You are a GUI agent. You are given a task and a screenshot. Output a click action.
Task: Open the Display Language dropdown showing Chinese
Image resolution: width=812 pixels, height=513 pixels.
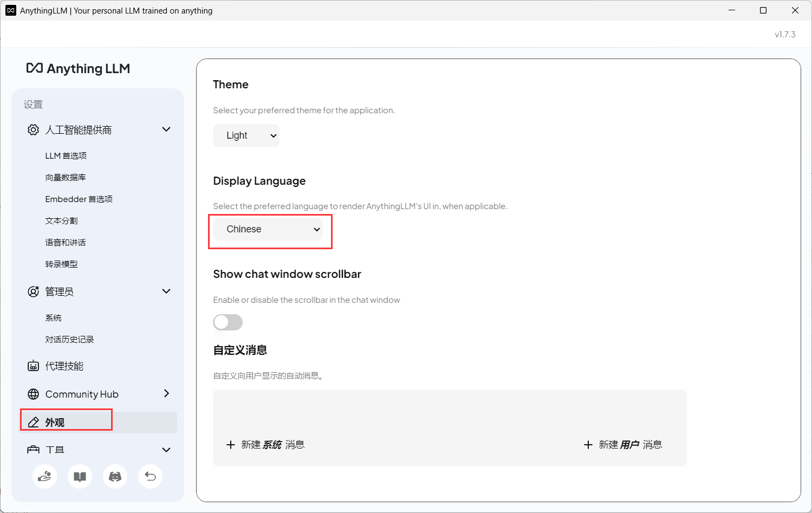click(x=268, y=229)
